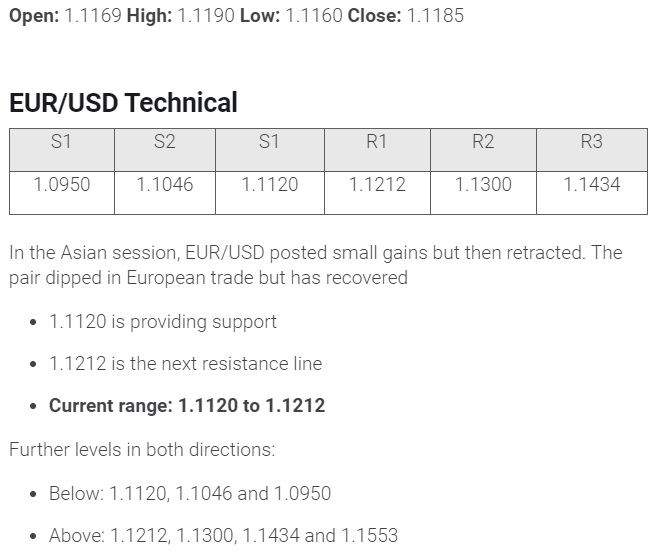This screenshot has height=556, width=653.
Task: Select the 1.1046 table cell
Action: click(x=165, y=185)
